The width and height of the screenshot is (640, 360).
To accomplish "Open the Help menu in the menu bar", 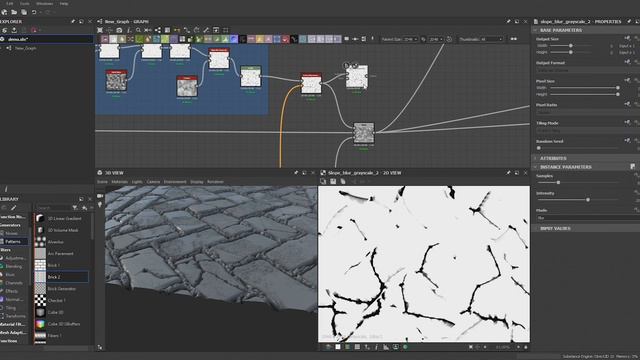I will click(x=64, y=3).
